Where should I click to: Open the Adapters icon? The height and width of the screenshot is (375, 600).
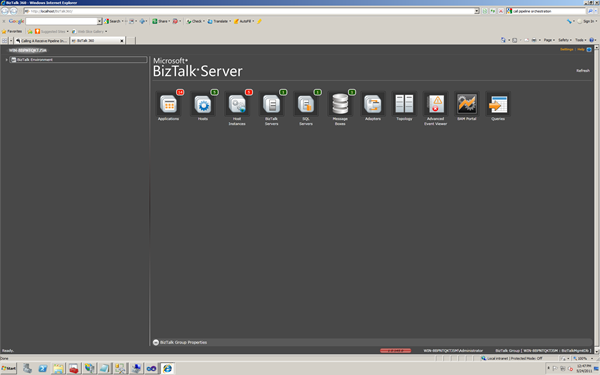pyautogui.click(x=373, y=104)
